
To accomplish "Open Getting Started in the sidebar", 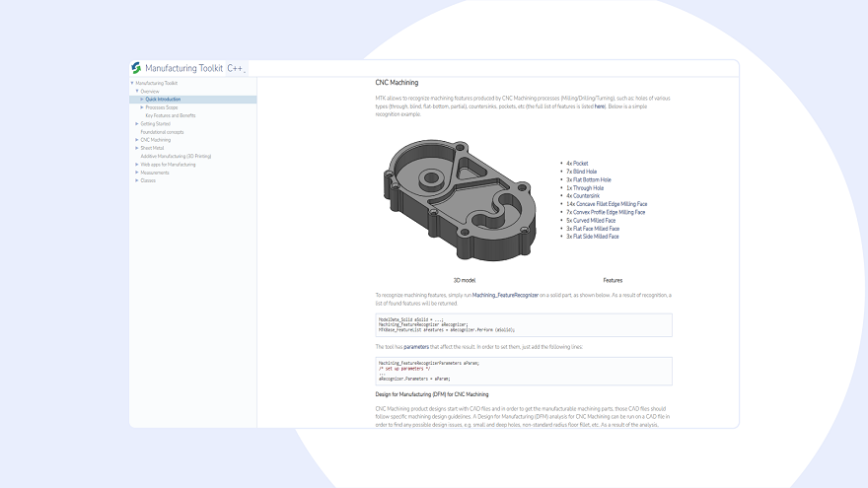I will [x=156, y=124].
